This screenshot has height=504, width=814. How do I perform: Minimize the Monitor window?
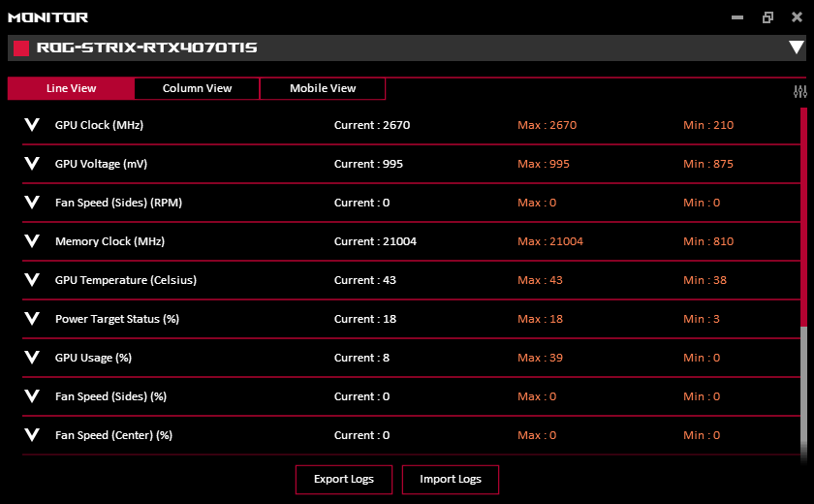pos(737,17)
